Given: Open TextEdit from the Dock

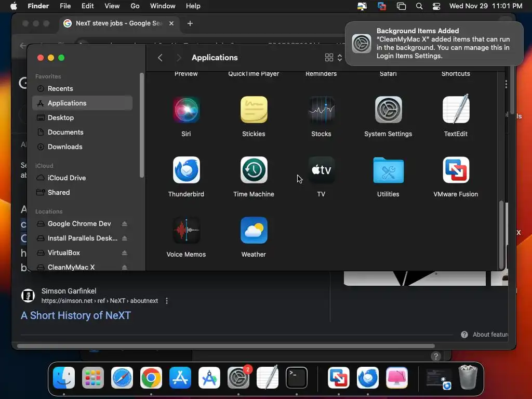Looking at the screenshot, I should tap(268, 377).
